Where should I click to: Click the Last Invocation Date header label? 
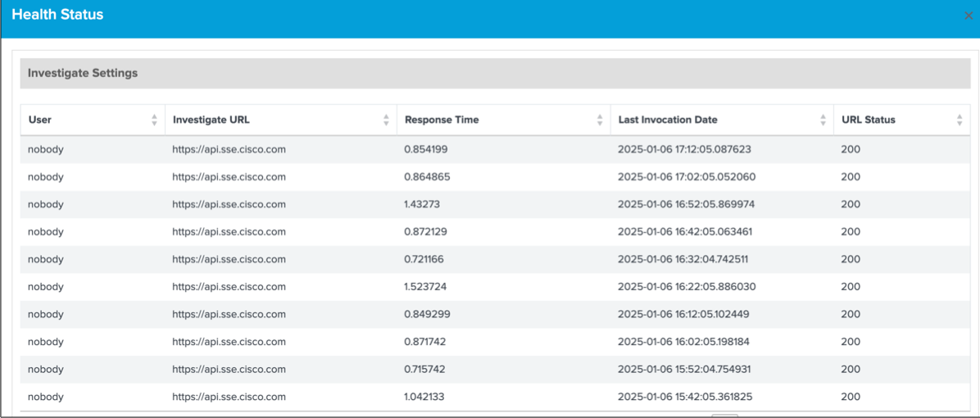tap(668, 120)
